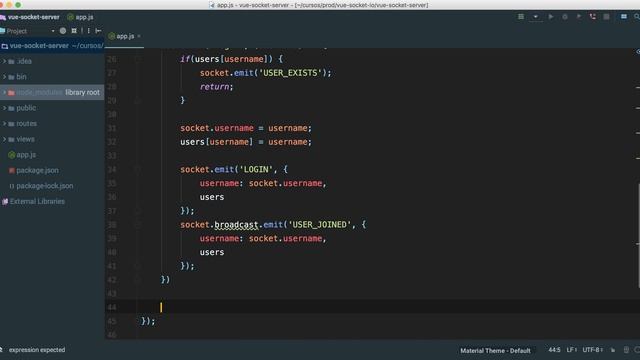
Task: Click status bar left corner tool-window icon
Action: (x=2, y=350)
